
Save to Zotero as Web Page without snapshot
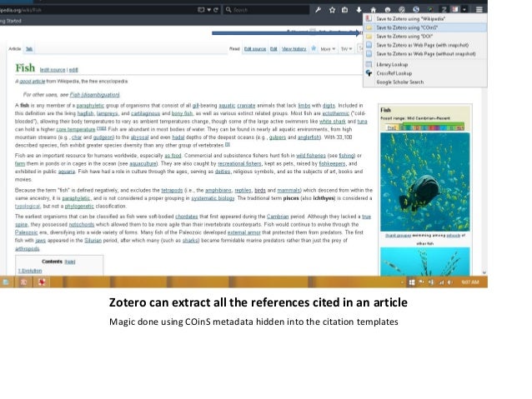(424, 54)
